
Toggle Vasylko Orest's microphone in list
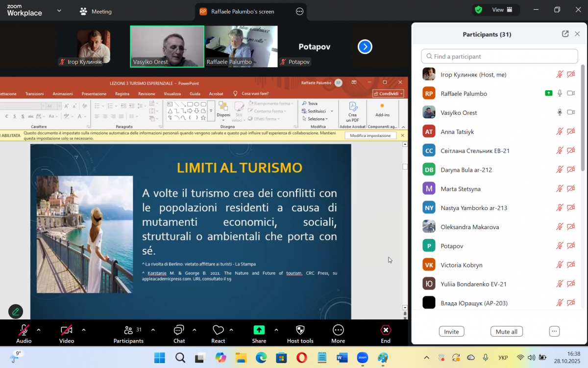pos(560,112)
